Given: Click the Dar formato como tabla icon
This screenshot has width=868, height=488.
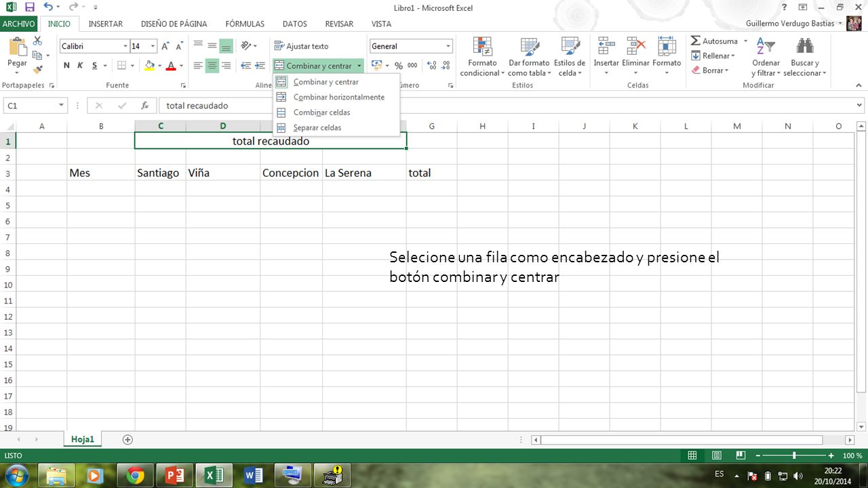Looking at the screenshot, I should [x=530, y=47].
